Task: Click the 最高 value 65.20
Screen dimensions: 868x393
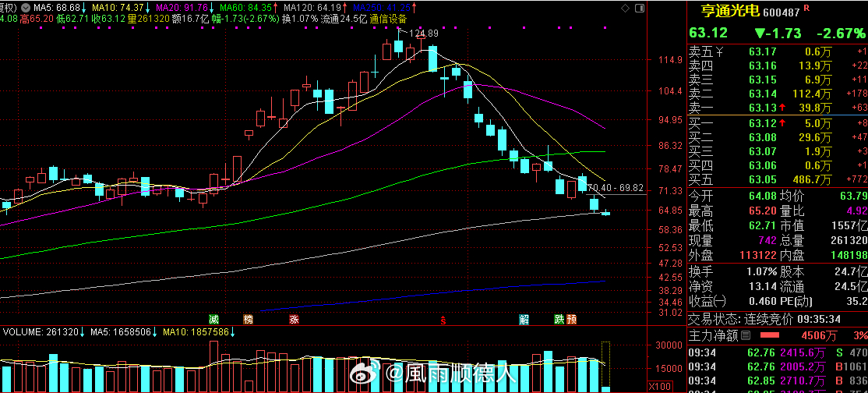Action: 762,211
